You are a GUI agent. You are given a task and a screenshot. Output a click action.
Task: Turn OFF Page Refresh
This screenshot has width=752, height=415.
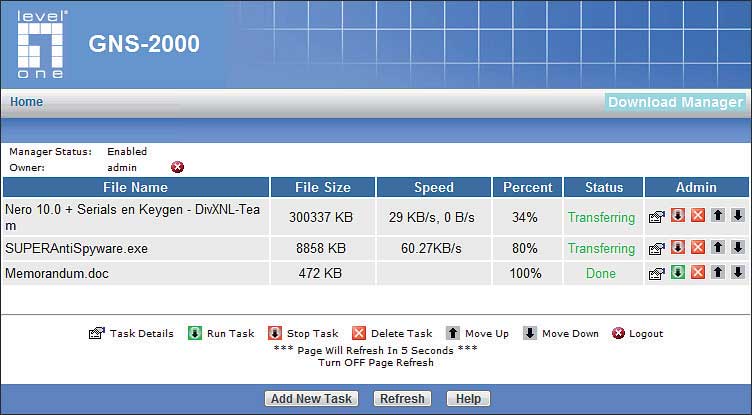click(376, 363)
